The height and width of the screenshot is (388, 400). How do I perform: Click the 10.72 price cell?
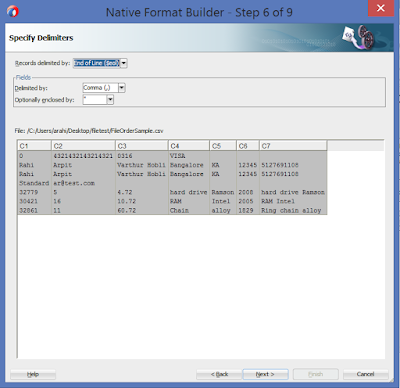[x=142, y=201]
